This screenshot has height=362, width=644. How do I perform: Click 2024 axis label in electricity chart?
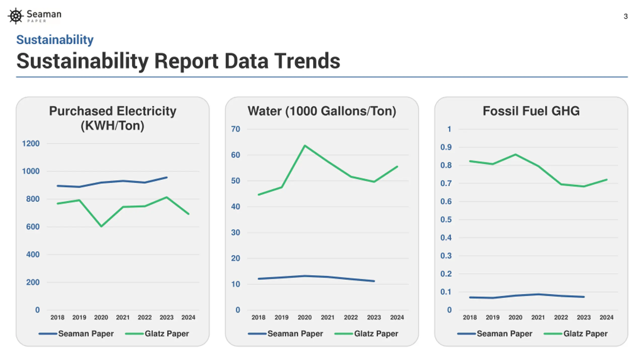click(x=188, y=318)
